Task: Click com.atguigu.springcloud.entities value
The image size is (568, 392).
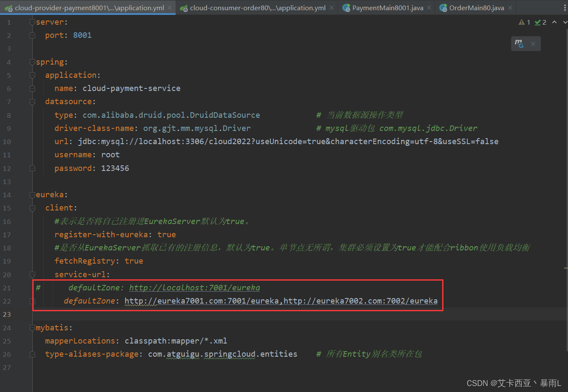Action: [x=223, y=354]
